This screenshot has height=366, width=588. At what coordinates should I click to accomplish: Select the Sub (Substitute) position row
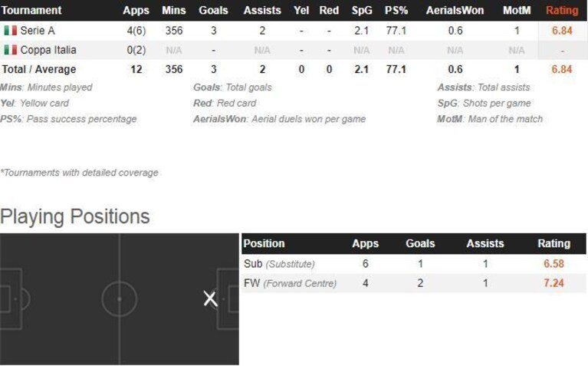414,264
